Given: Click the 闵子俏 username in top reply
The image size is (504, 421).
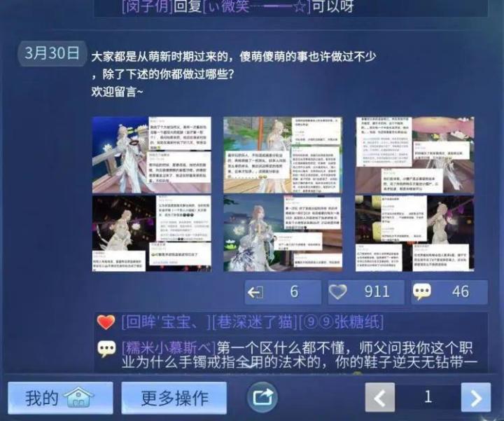Looking at the screenshot, I should pos(148,6).
